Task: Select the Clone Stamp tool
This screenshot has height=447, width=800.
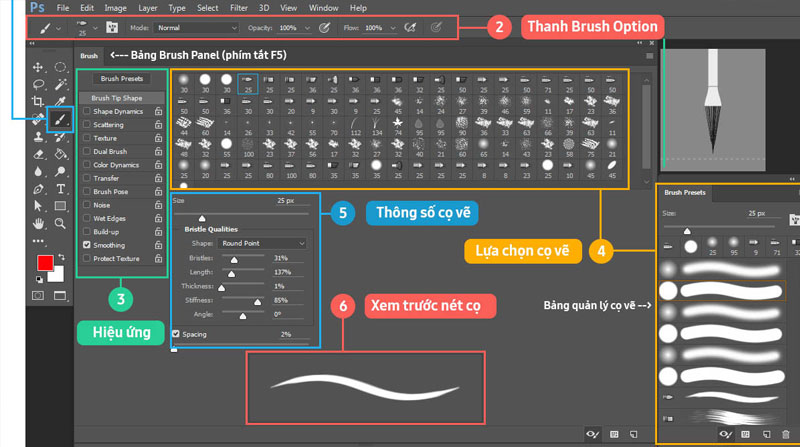Action: click(38, 137)
